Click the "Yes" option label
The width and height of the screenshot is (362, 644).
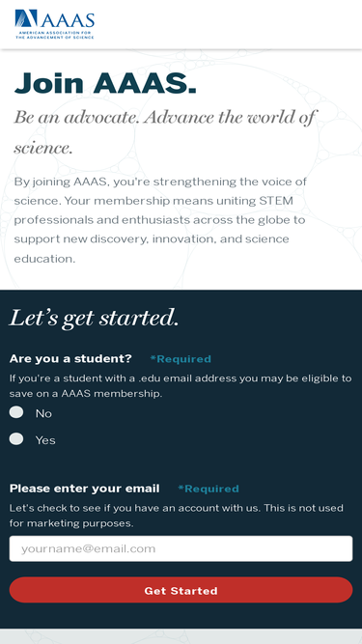click(x=45, y=440)
